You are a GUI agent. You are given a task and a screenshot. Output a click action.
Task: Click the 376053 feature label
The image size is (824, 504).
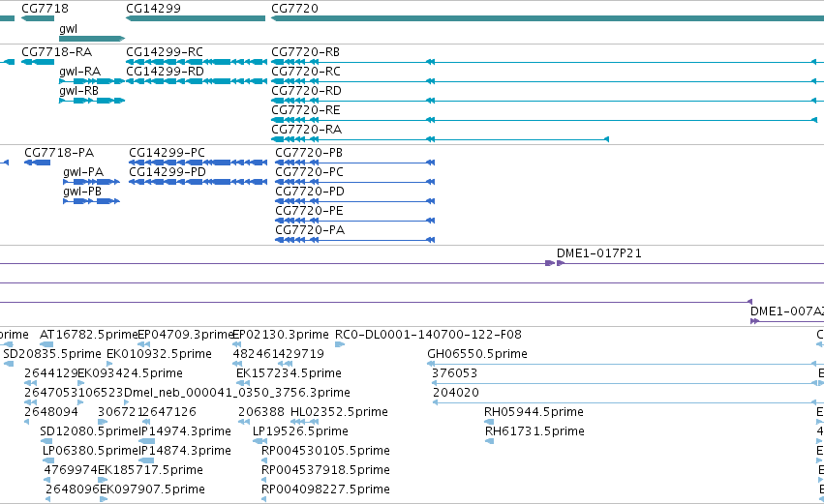[454, 373]
